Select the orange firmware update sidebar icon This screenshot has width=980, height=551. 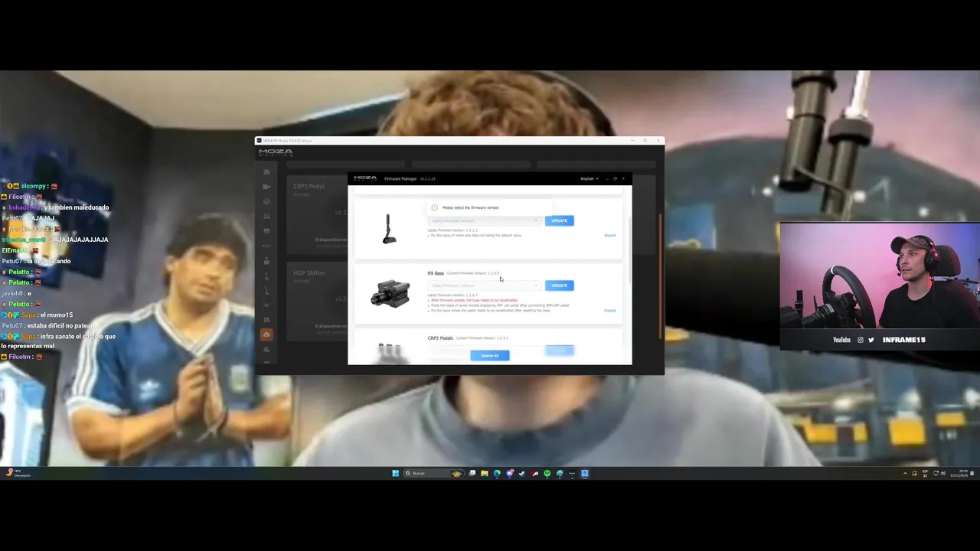point(266,334)
